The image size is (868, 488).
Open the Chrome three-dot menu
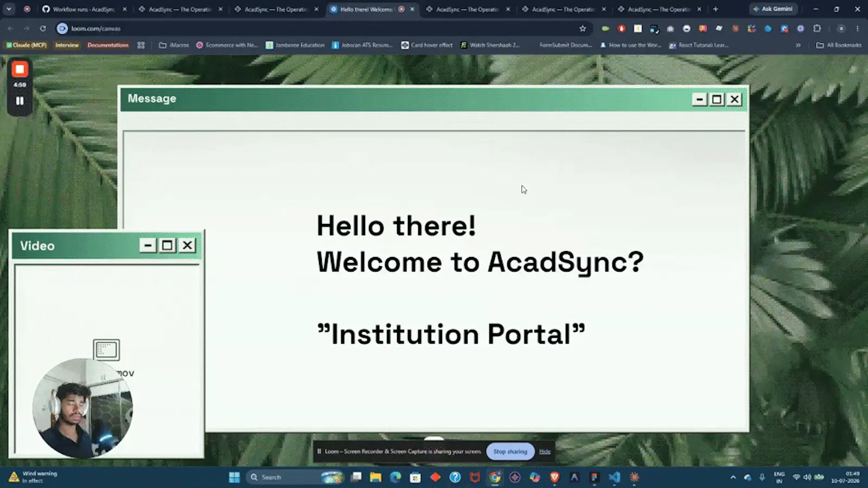858,29
